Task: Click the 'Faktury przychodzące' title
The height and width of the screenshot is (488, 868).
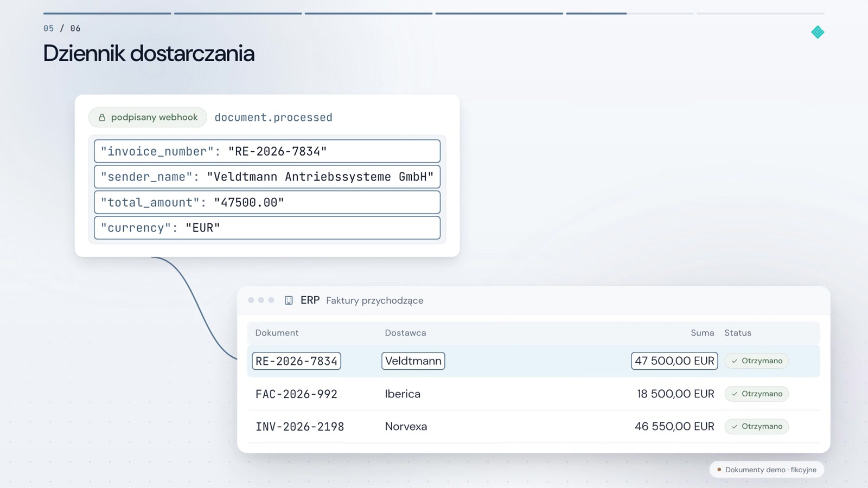Action: (374, 300)
